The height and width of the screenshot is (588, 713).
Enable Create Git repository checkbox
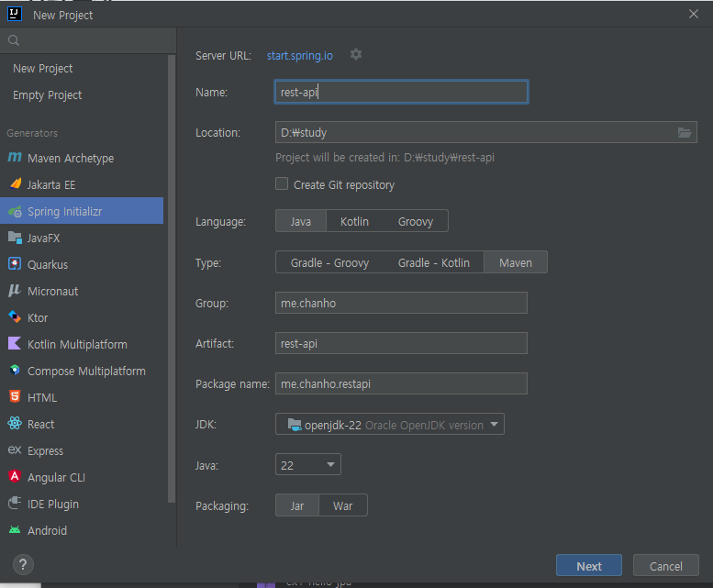[282, 183]
